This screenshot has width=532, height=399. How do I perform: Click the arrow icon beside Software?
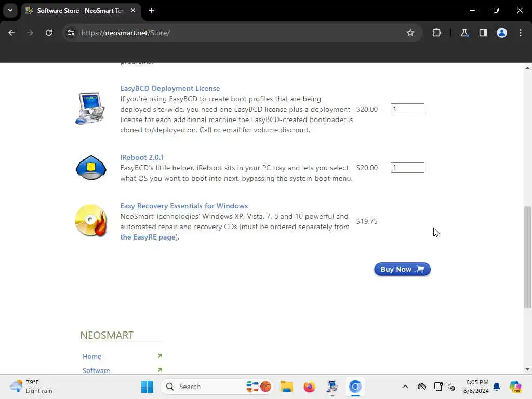160,370
